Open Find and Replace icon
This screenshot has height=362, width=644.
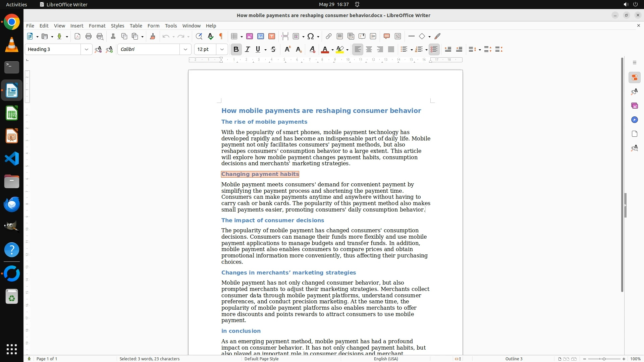point(199,36)
